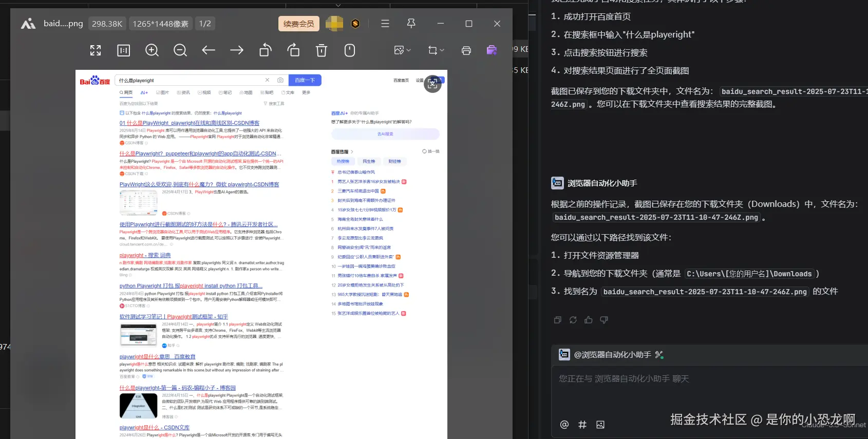Click the playwright是什么 - CSDN文库 result link
Image resolution: width=868 pixels, height=439 pixels.
(x=155, y=427)
